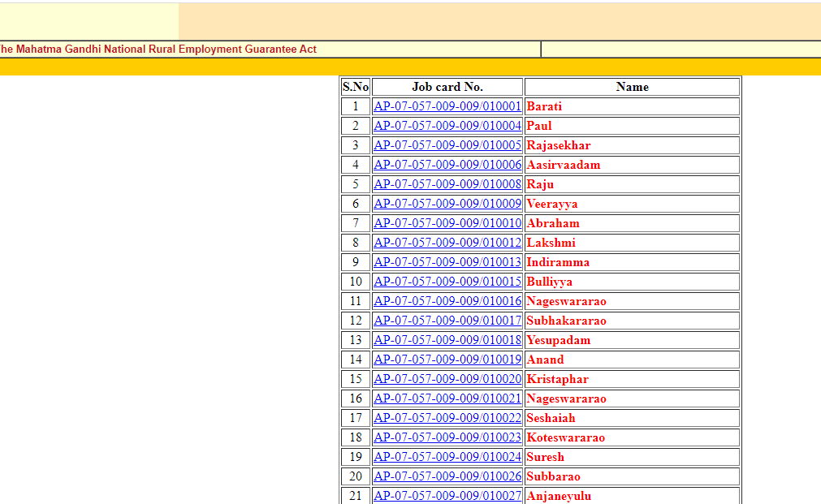Click the Job card No. column header
This screenshot has width=821, height=504.
[x=447, y=87]
